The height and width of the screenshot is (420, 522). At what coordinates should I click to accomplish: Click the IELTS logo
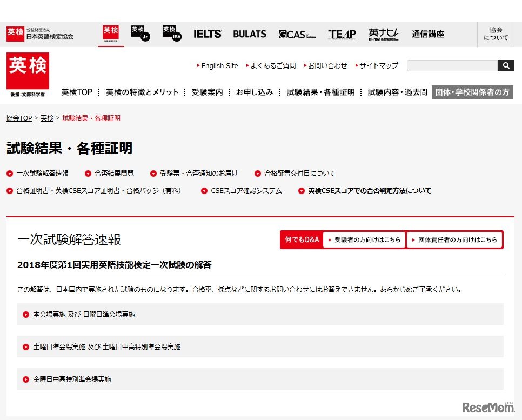click(x=208, y=34)
